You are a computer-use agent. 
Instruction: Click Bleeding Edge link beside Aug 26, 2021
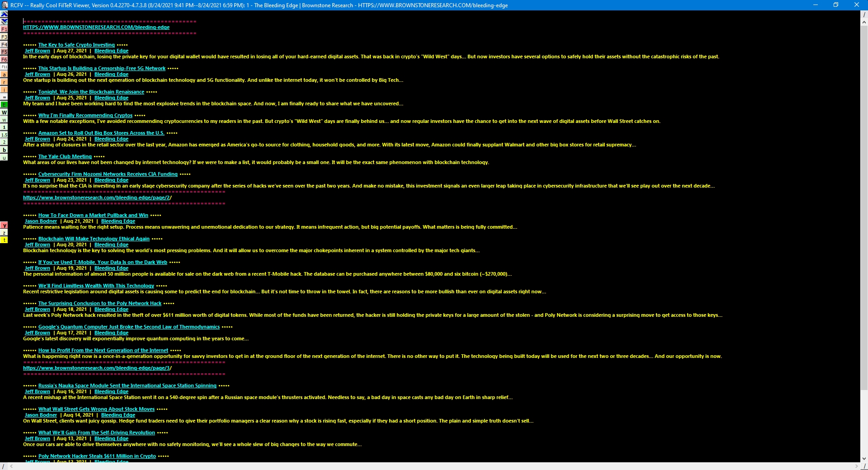coord(111,74)
